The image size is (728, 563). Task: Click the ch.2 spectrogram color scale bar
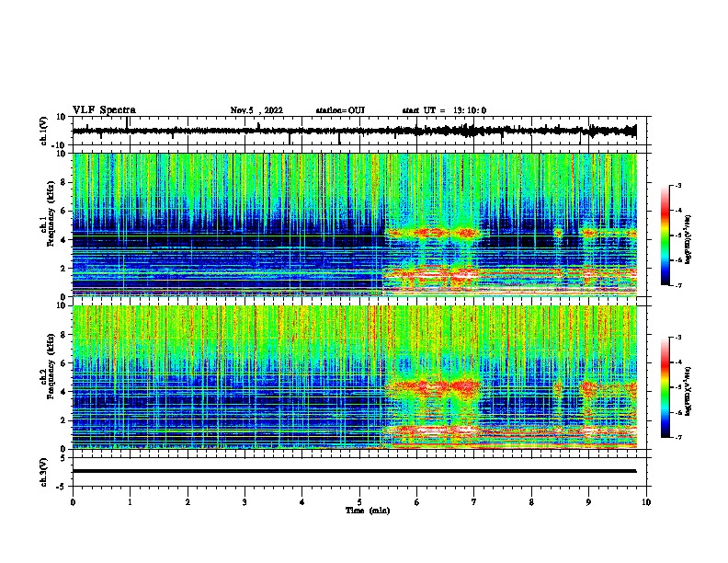pos(665,387)
